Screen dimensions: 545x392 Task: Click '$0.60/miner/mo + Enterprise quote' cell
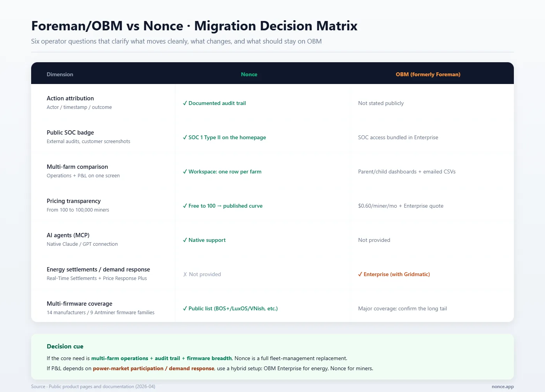[x=401, y=206]
